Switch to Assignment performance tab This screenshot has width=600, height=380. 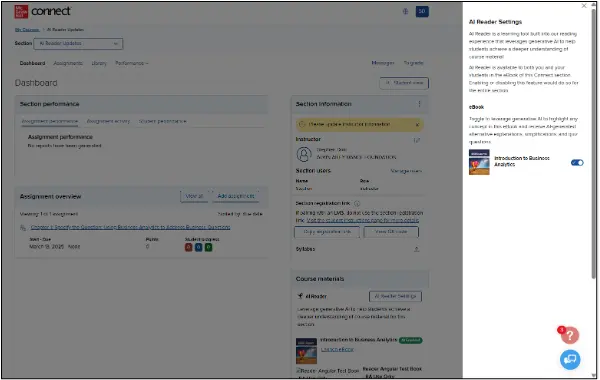[x=49, y=121]
